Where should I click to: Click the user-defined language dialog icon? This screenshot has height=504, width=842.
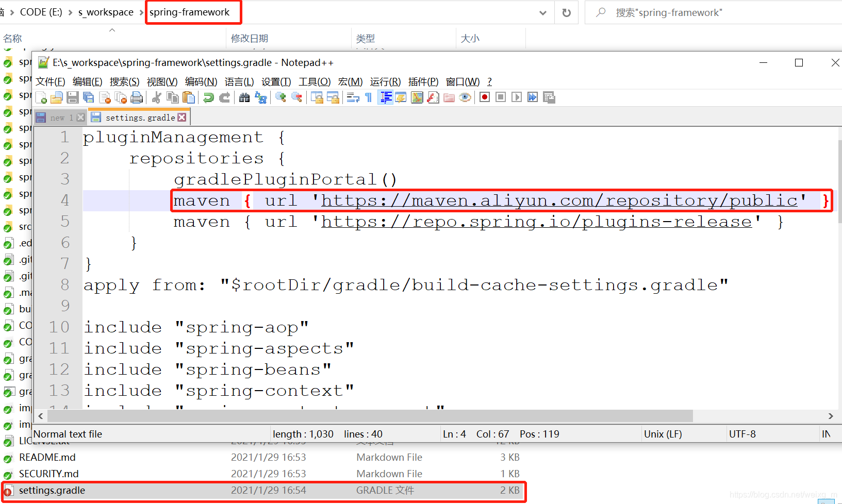click(401, 97)
